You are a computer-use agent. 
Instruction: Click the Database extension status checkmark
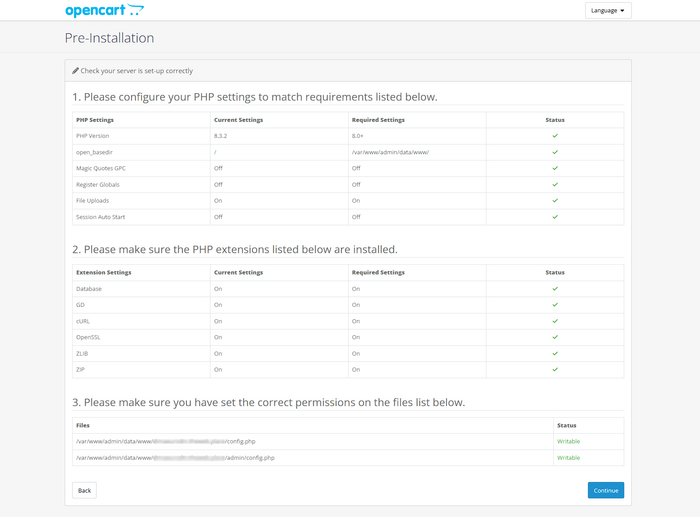[555, 289]
